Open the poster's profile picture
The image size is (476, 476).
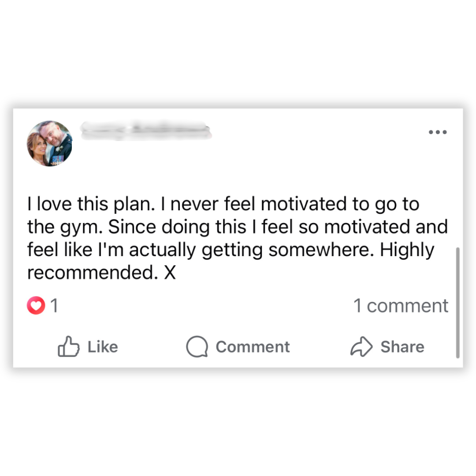tap(49, 143)
